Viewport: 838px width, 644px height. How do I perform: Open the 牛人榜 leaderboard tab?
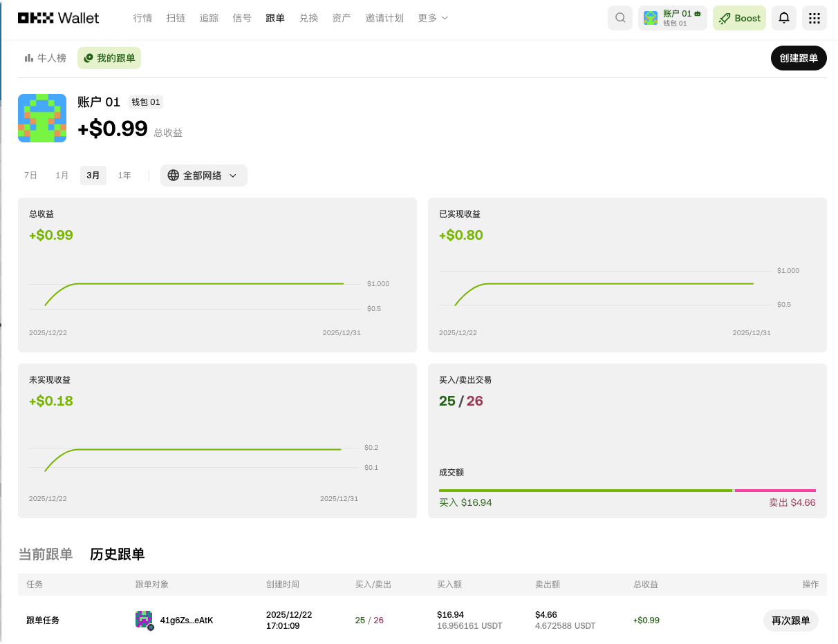click(46, 58)
